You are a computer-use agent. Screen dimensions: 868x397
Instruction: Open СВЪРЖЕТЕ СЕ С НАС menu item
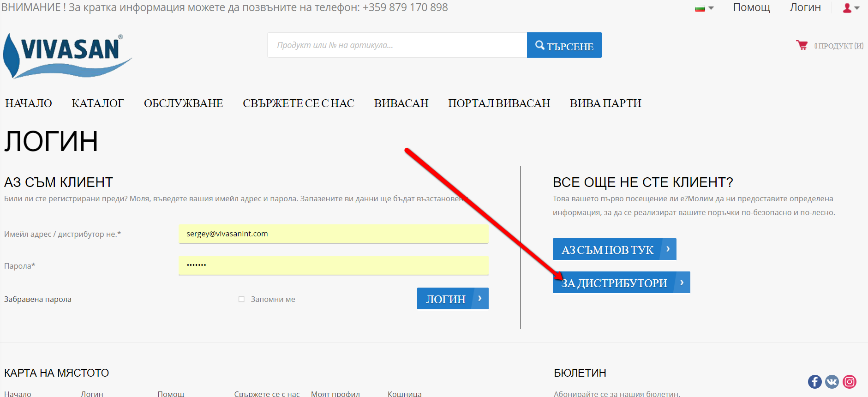[x=299, y=103]
